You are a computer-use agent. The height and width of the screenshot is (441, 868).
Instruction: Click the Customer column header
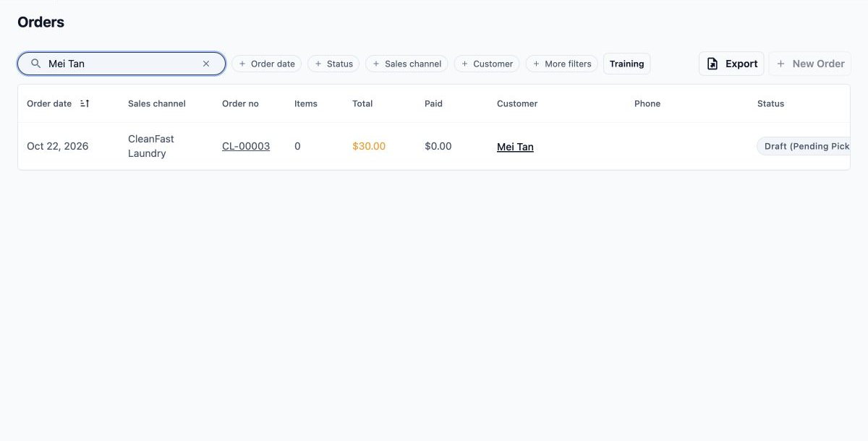click(x=517, y=103)
